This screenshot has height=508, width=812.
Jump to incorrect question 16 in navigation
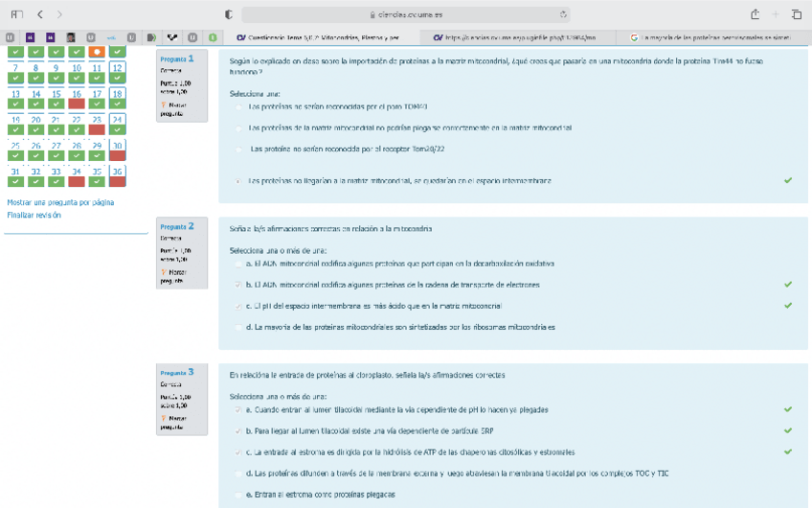(x=76, y=100)
